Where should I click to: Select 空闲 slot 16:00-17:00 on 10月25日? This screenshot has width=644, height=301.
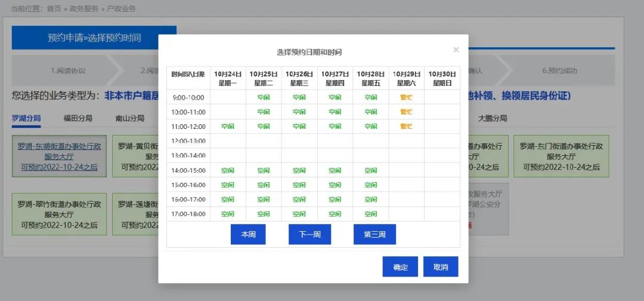tap(264, 199)
